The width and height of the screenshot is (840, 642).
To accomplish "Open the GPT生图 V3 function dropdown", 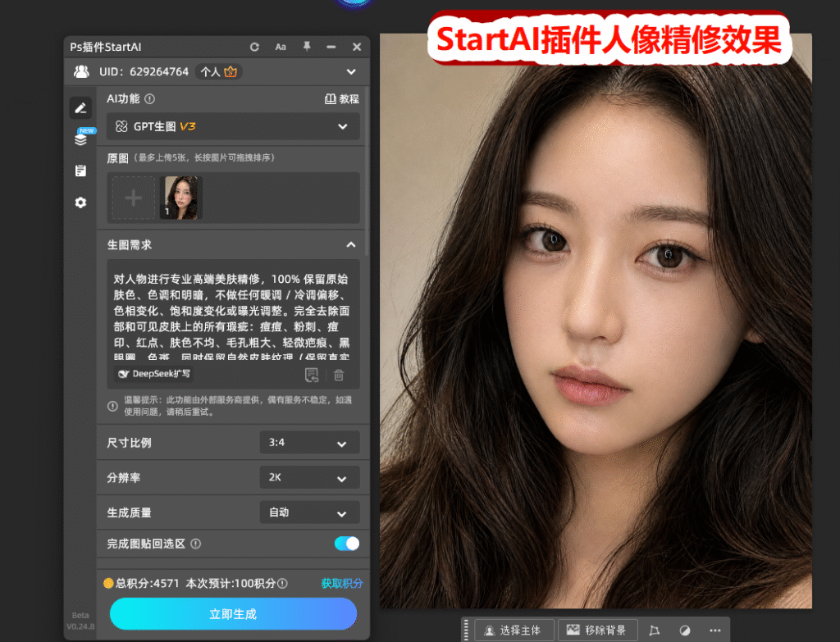I will [x=233, y=126].
